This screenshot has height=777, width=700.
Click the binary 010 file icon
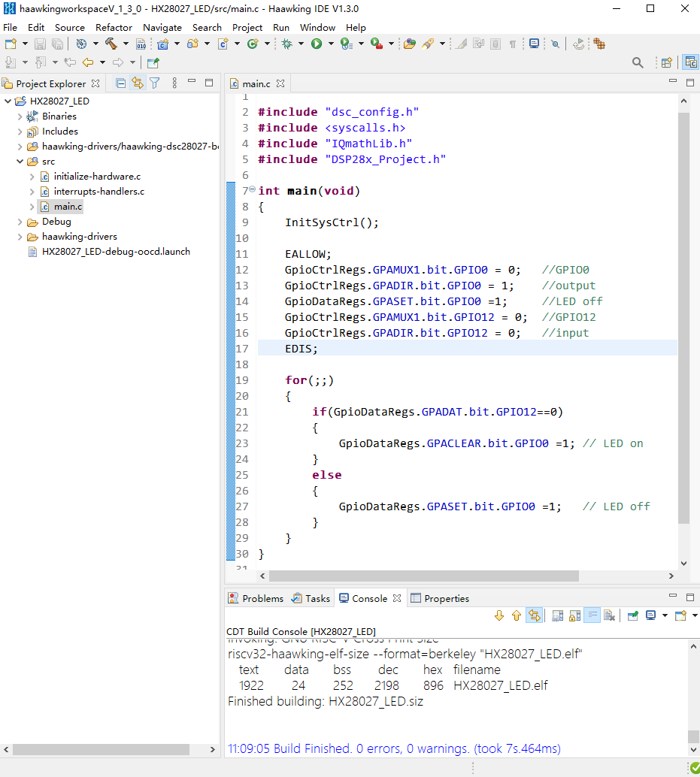[141, 44]
